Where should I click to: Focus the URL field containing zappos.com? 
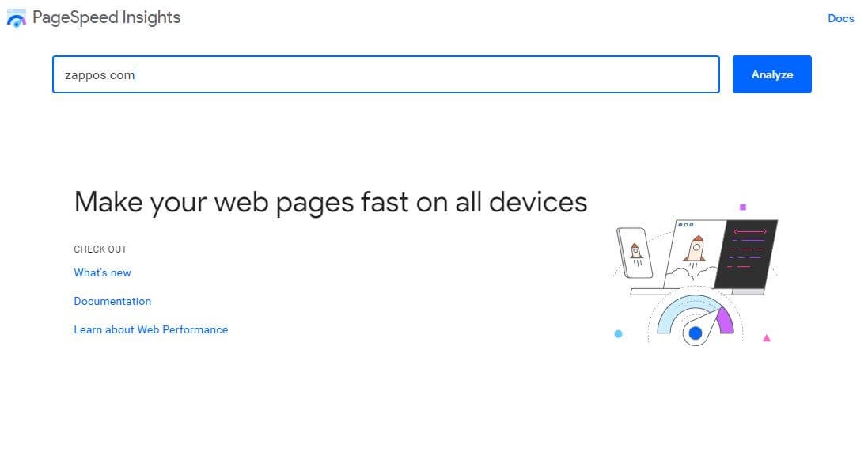click(386, 74)
